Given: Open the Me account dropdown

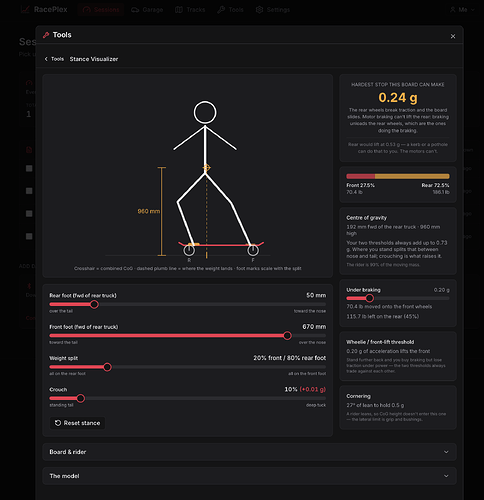Looking at the screenshot, I should [x=462, y=10].
